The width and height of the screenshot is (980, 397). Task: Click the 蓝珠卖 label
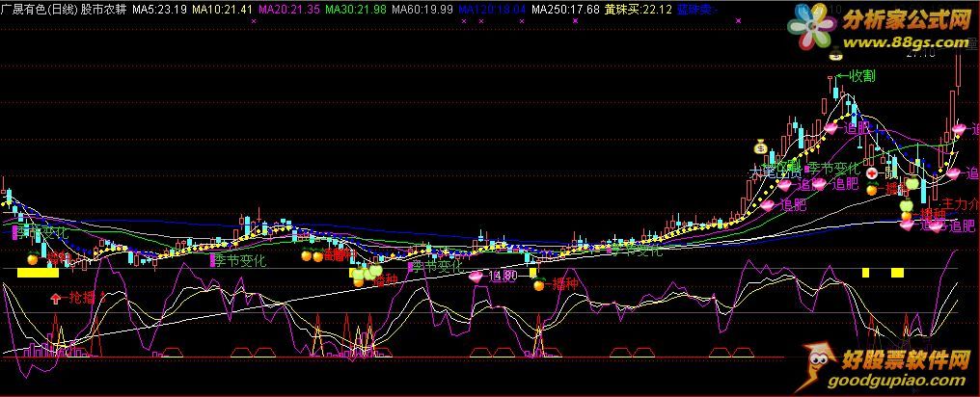coord(696,10)
